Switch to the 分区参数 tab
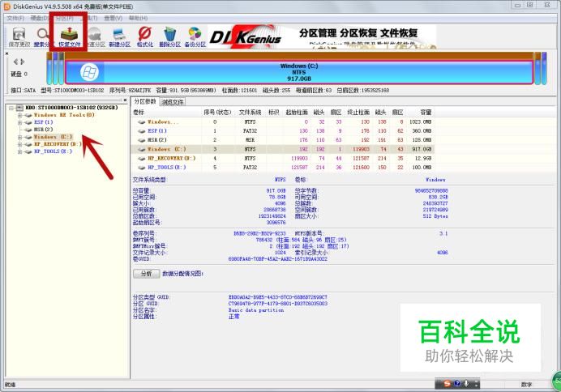This screenshot has height=392, width=561. 145,102
